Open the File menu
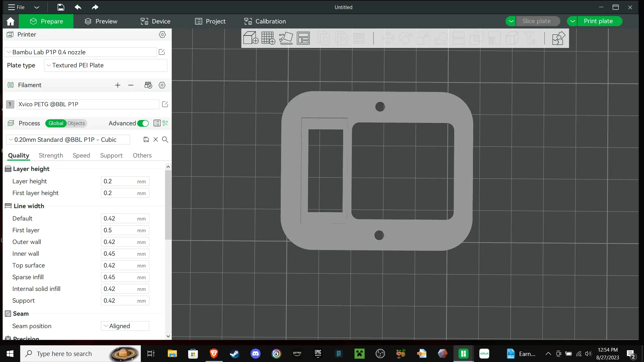The width and height of the screenshot is (644, 362). coord(16,7)
